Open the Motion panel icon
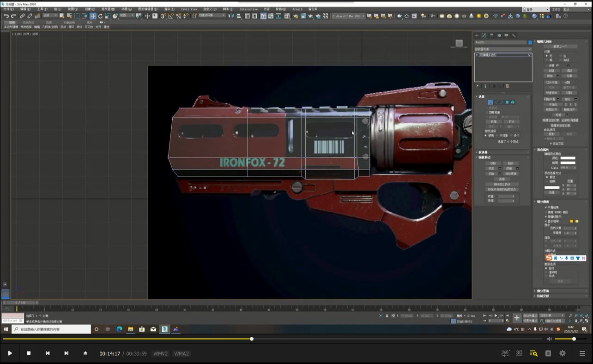The width and height of the screenshot is (593, 364). 499,36
